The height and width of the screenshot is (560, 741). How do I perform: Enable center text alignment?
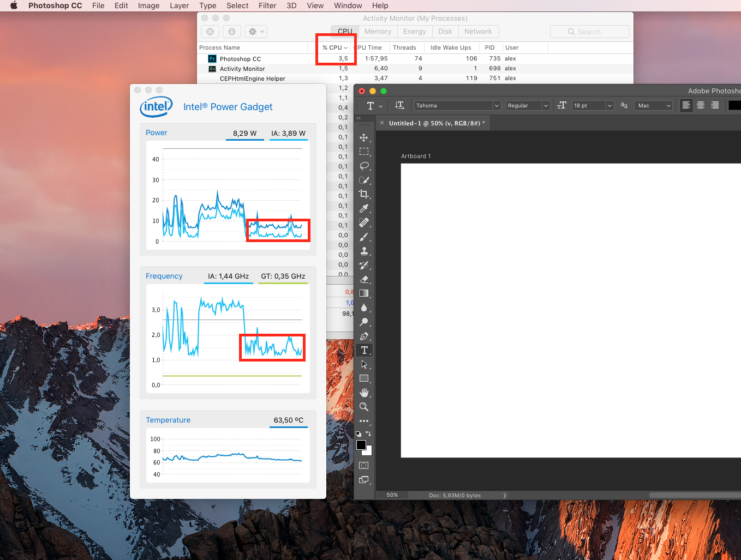701,105
